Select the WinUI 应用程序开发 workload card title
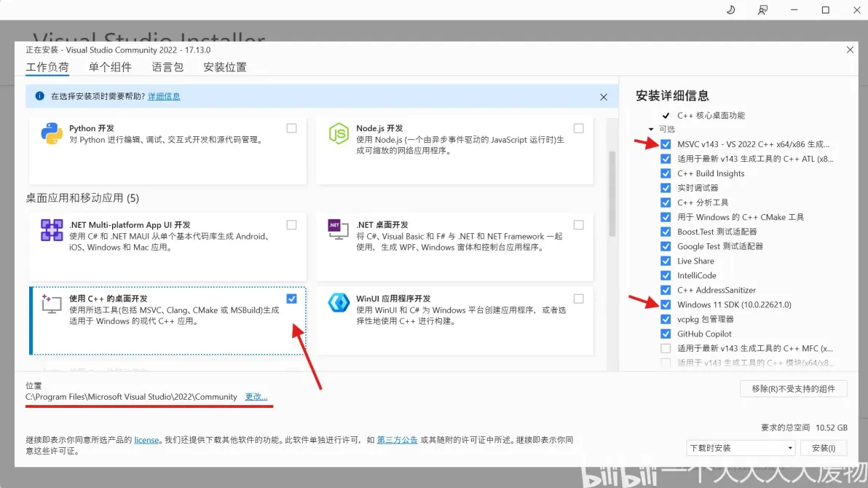The width and height of the screenshot is (868, 488). (x=393, y=299)
